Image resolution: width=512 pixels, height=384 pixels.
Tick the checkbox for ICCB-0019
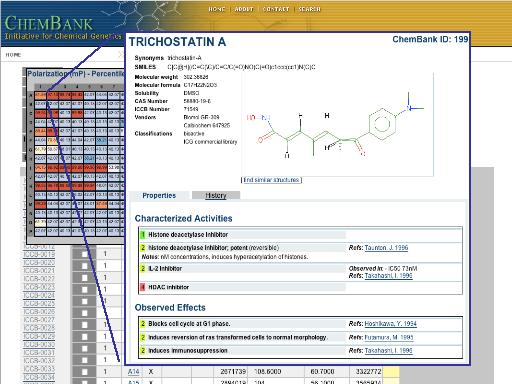pyautogui.click(x=85, y=254)
